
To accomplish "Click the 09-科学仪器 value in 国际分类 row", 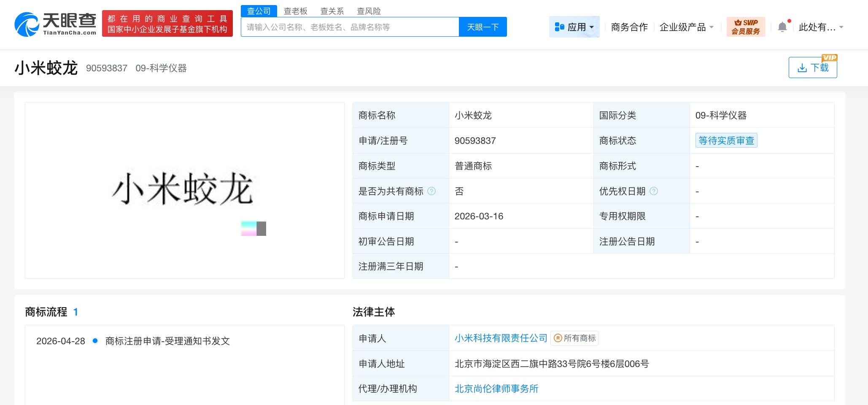I will [721, 115].
